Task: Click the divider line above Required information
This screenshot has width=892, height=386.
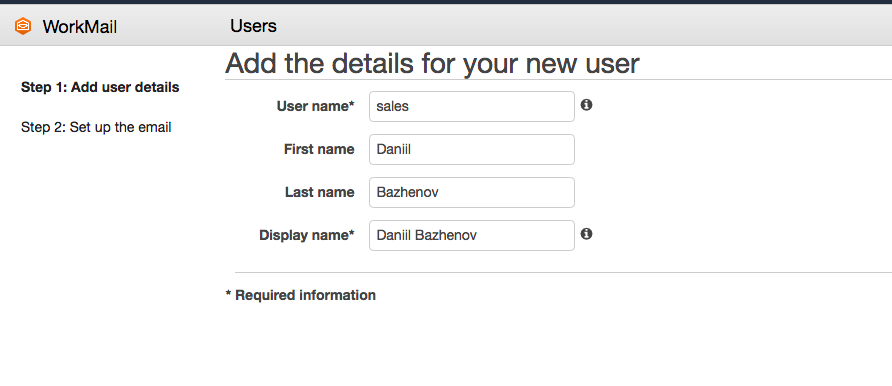Action: (563, 272)
